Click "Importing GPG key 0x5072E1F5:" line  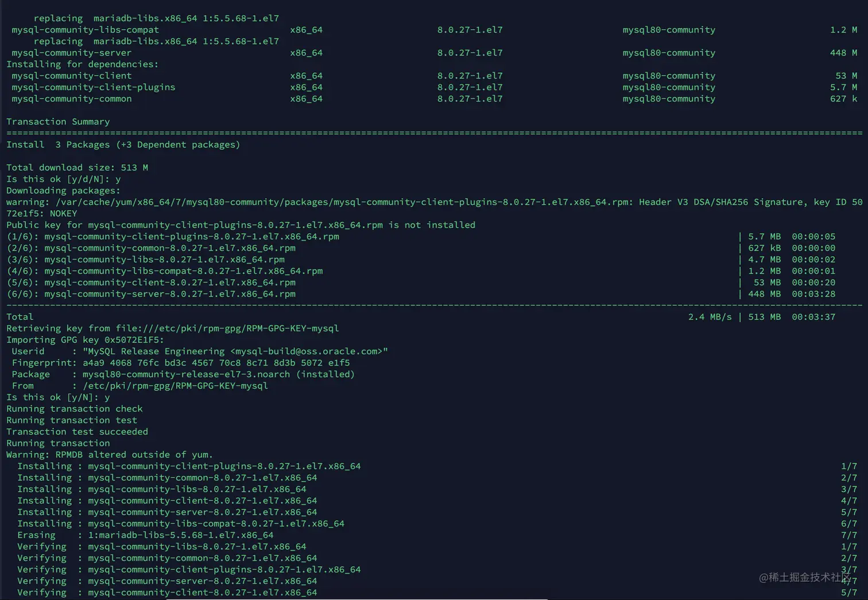tap(85, 340)
